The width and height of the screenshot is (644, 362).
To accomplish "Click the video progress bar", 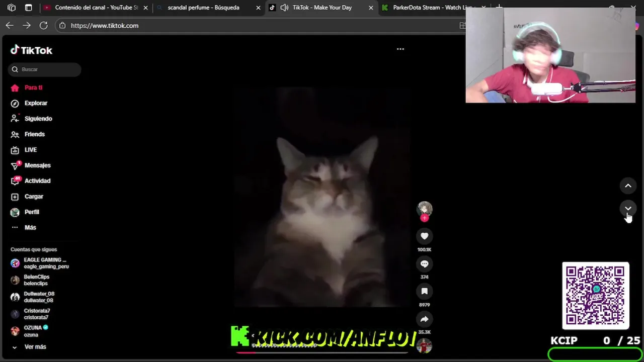I will [x=322, y=352].
